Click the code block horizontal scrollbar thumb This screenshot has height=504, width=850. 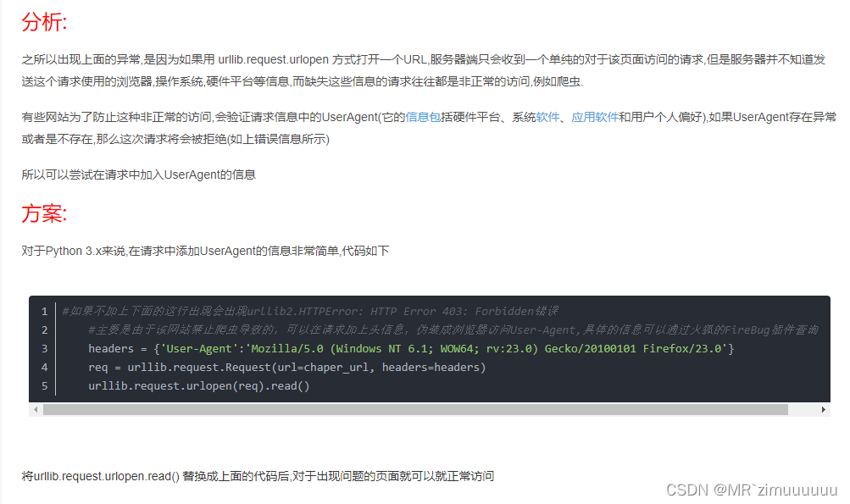click(x=415, y=410)
